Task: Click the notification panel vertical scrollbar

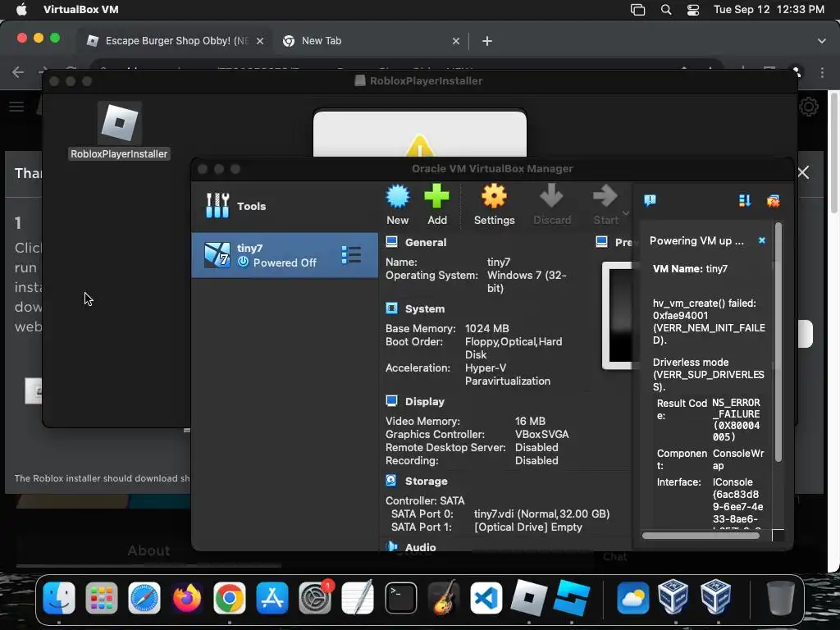Action: (778, 343)
